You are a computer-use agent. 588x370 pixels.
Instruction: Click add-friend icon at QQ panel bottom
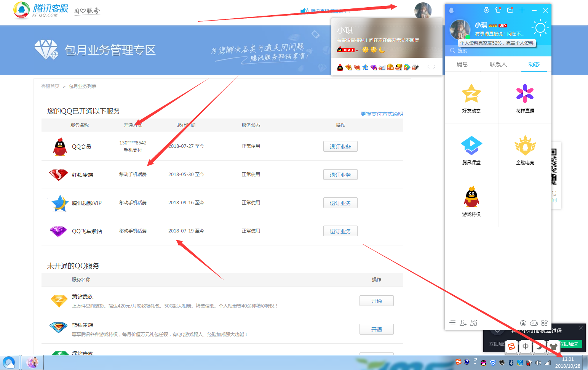coord(463,323)
